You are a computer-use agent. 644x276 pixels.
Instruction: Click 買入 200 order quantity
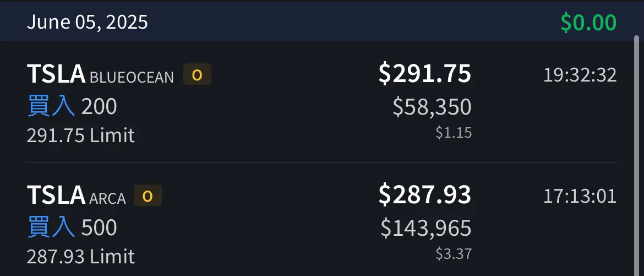pos(72,106)
